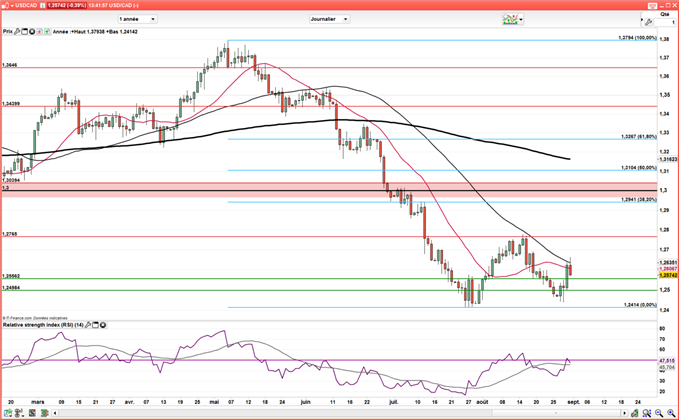Click the Prix panel round black icon
Viewport: 679px width, 420px height.
(x=32, y=32)
